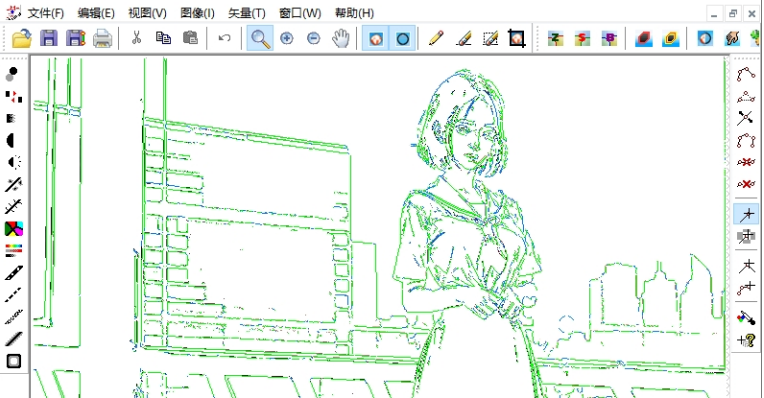Open the 编辑(E) menu
764x398 pixels.
pos(96,13)
